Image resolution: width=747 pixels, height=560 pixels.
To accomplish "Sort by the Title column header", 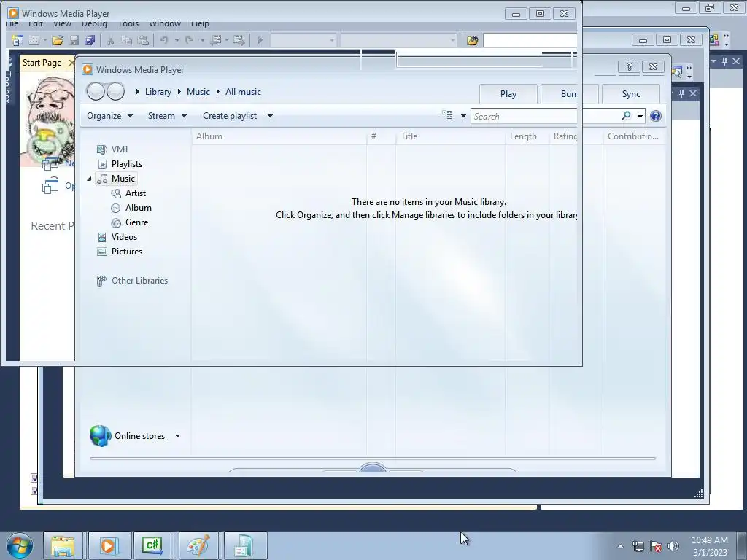I will pyautogui.click(x=450, y=136).
